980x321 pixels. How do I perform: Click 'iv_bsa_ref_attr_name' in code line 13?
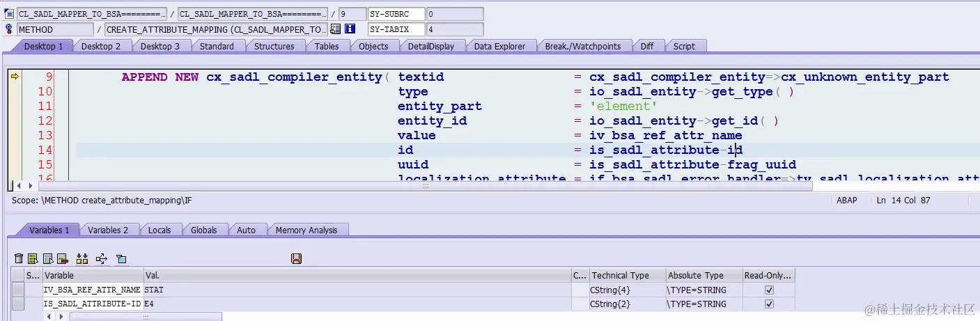click(x=666, y=135)
